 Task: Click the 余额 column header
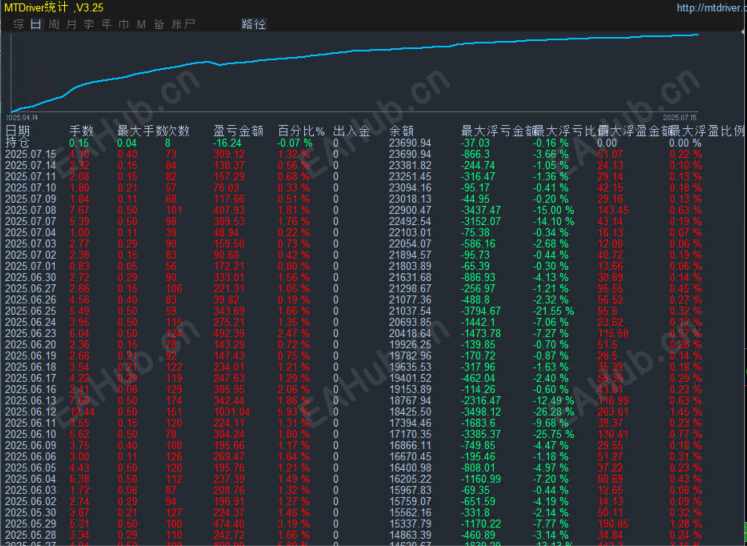pyautogui.click(x=401, y=131)
